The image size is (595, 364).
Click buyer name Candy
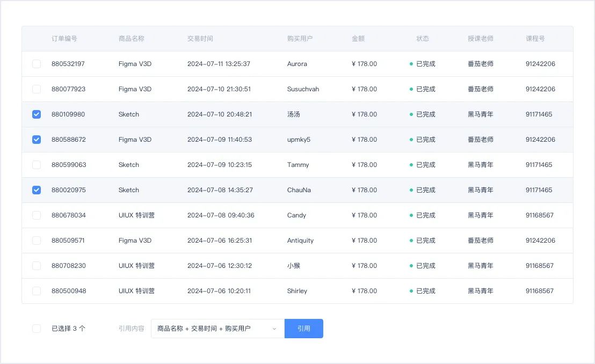pyautogui.click(x=297, y=215)
